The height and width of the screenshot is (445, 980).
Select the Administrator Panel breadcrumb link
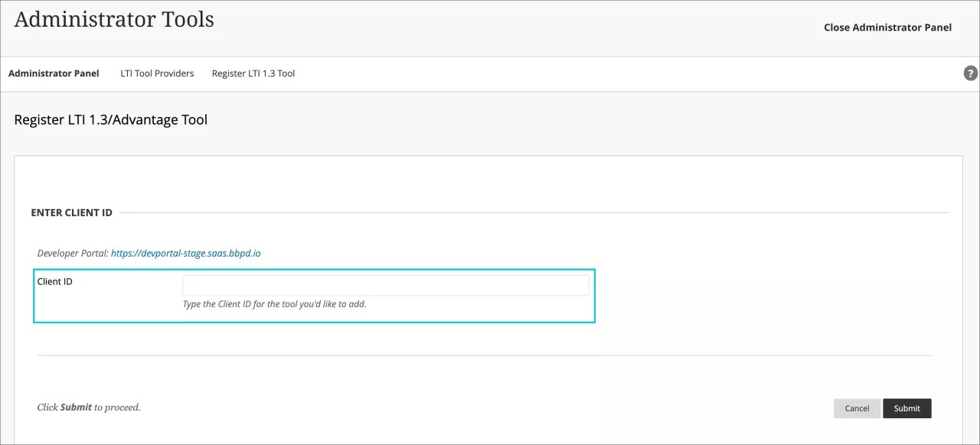54,73
